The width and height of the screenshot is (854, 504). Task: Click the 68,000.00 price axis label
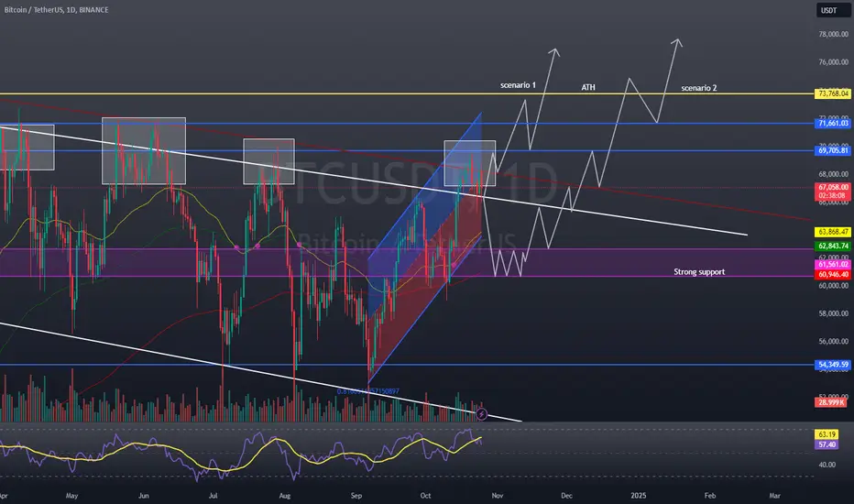tap(833, 174)
